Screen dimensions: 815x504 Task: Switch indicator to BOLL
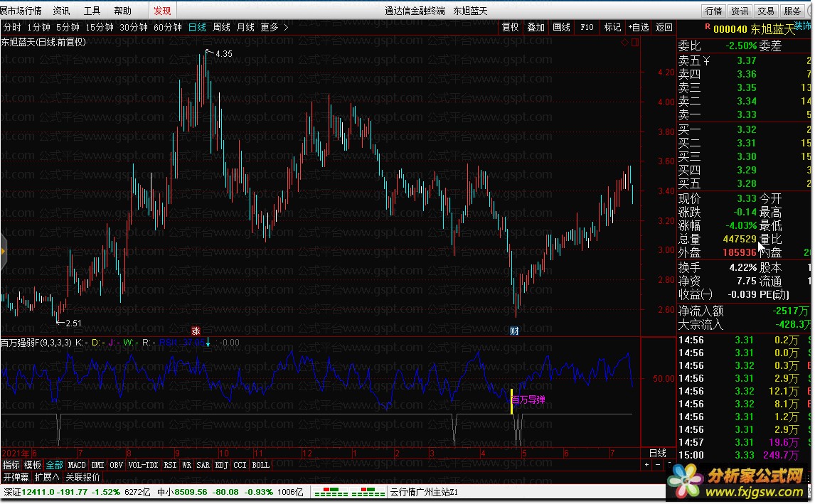click(260, 464)
